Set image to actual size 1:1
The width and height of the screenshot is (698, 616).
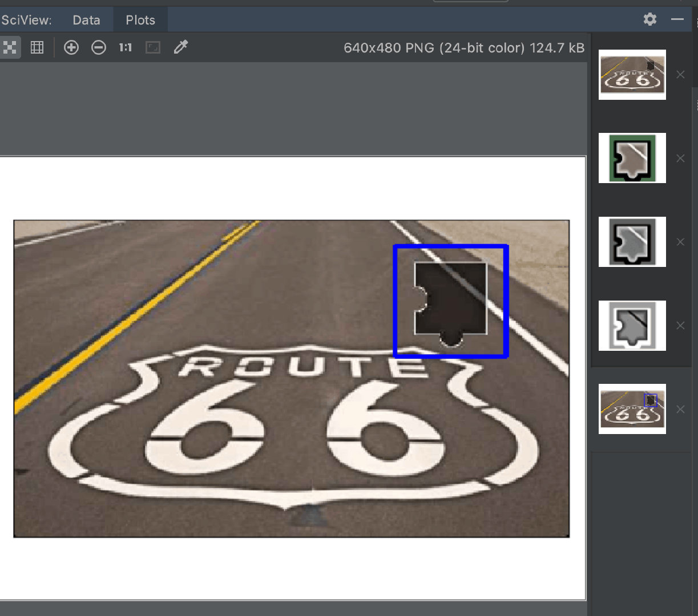[x=126, y=47]
